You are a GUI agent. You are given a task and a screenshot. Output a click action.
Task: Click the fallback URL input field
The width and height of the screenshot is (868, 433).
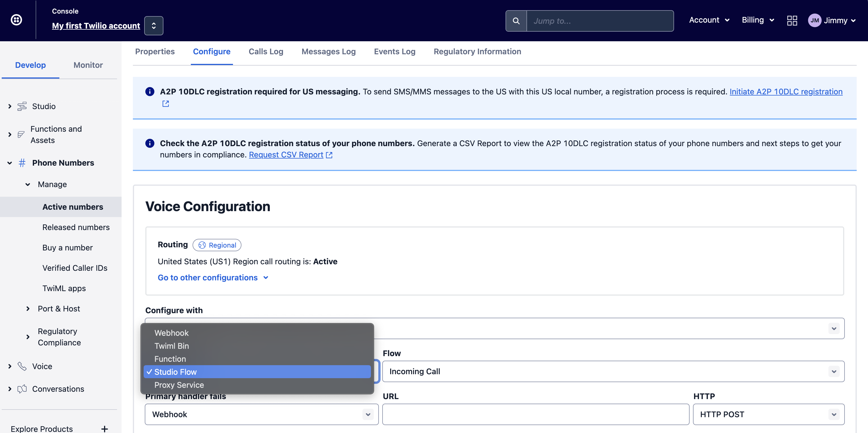pyautogui.click(x=535, y=414)
